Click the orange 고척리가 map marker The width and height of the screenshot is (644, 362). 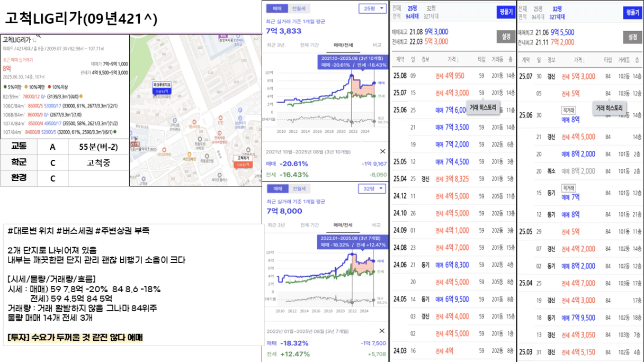(x=243, y=161)
